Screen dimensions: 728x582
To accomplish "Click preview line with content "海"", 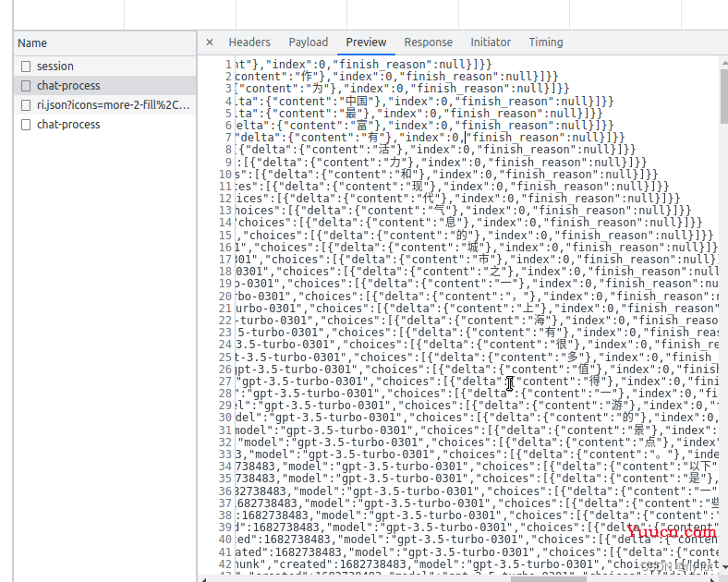I will (x=477, y=321).
